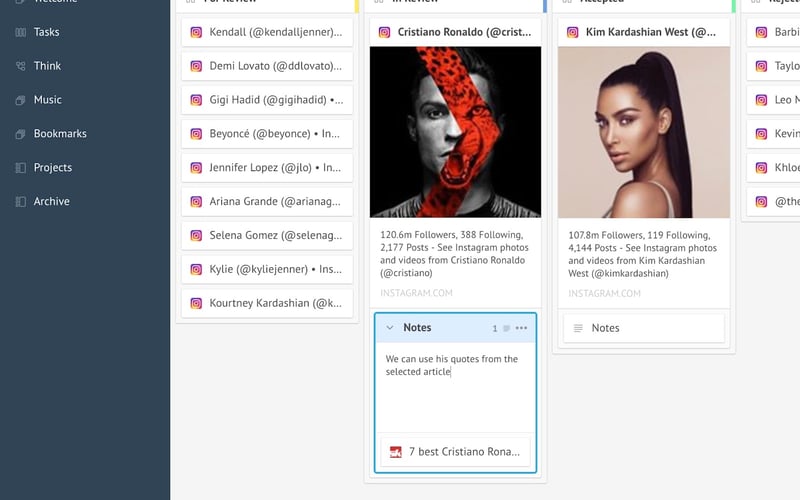Open Kourtney Kardashian card title
The width and height of the screenshot is (800, 500).
[276, 303]
